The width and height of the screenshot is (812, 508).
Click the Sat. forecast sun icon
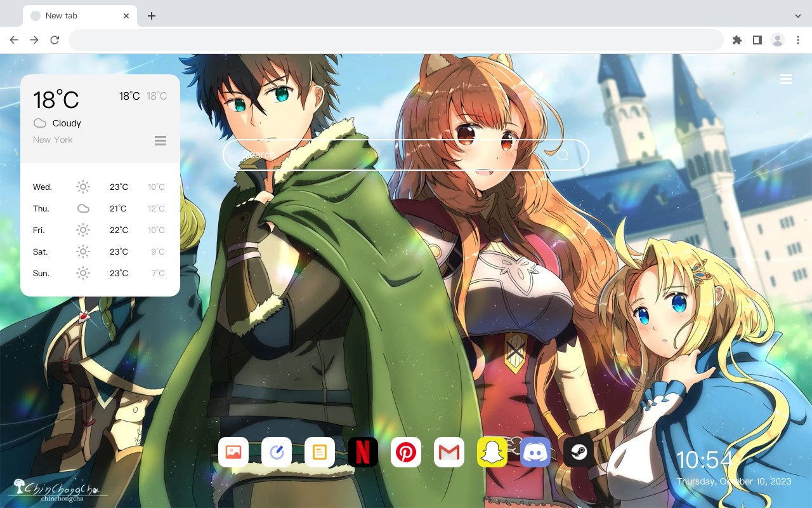tap(83, 251)
